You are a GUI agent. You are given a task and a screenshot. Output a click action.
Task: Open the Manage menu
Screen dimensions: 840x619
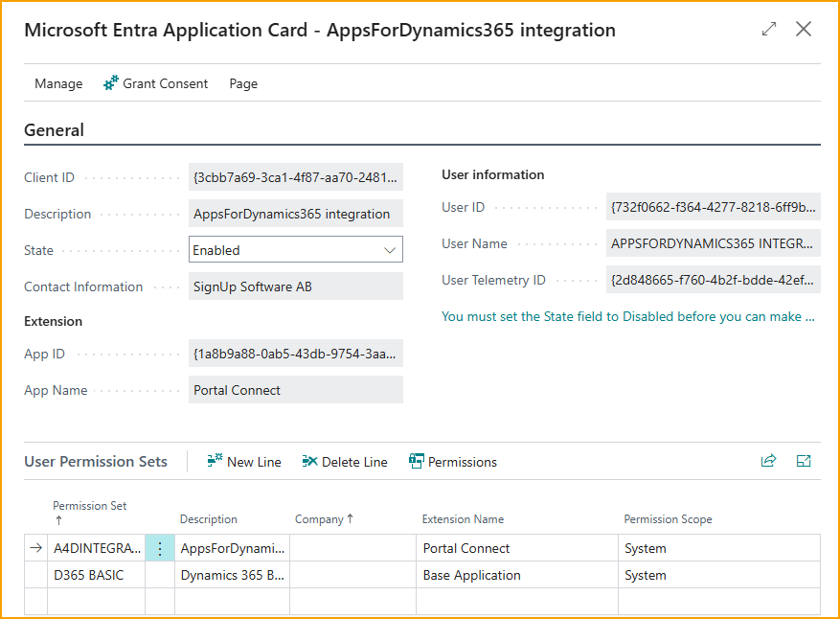(58, 83)
